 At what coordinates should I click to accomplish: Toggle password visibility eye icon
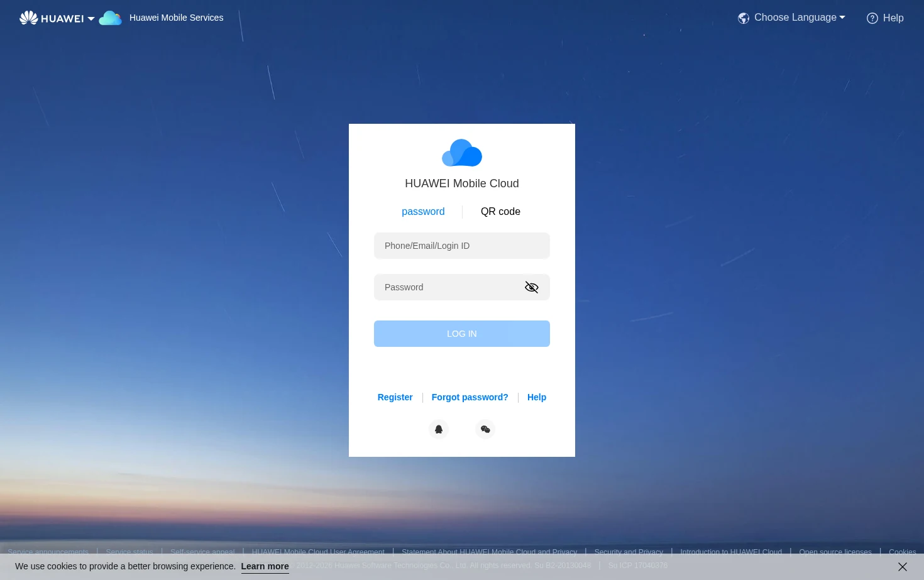tap(532, 287)
